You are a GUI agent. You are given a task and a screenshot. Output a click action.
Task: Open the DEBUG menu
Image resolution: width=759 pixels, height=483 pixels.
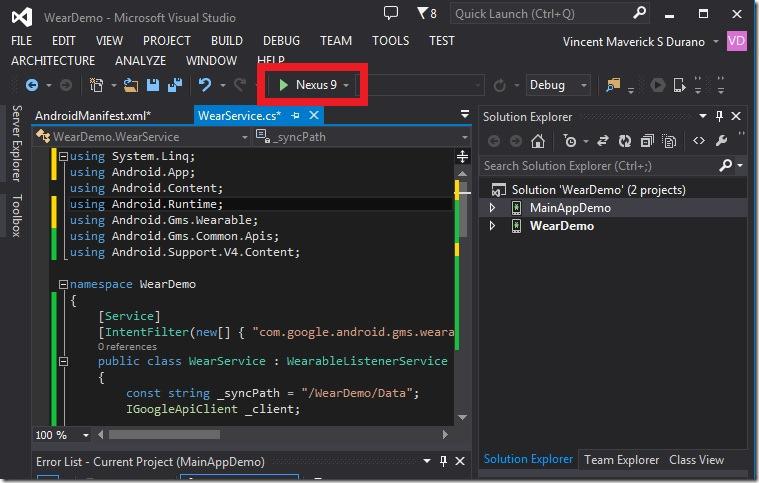[x=281, y=41]
